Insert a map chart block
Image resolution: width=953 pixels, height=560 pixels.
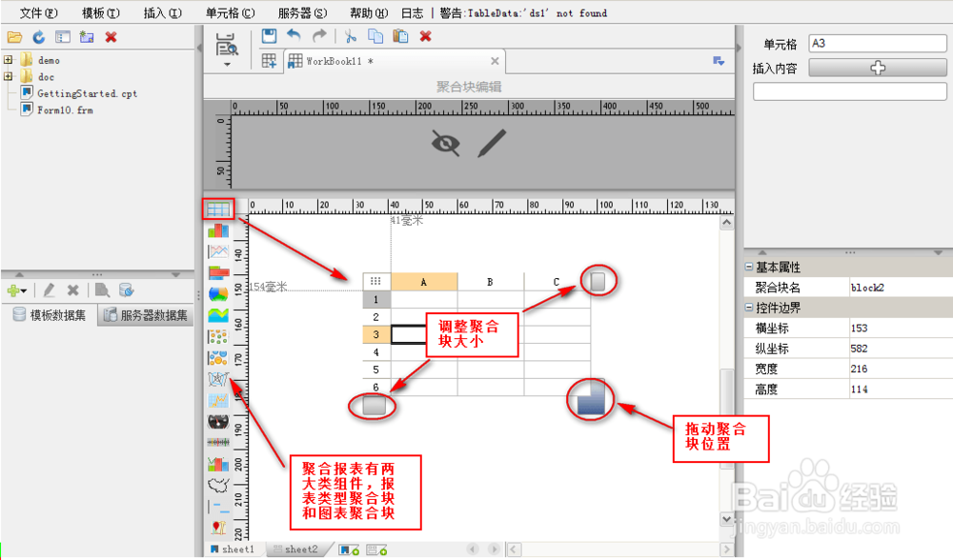tap(217, 485)
